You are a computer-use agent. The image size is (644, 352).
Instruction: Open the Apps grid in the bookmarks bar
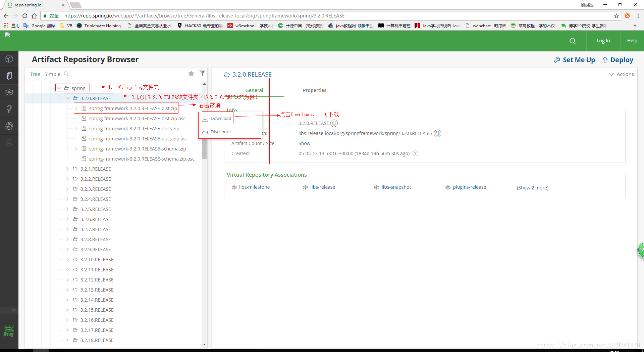(6, 26)
